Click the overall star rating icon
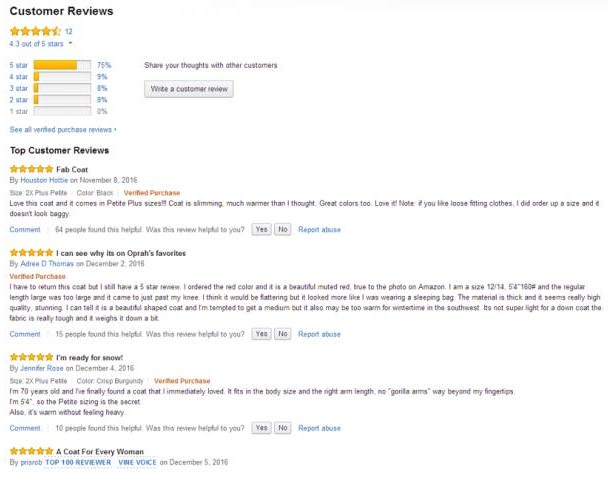The width and height of the screenshot is (608, 486). [35, 31]
